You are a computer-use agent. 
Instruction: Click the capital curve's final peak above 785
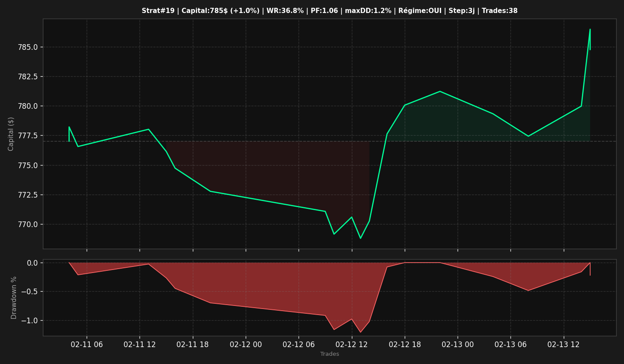click(590, 29)
